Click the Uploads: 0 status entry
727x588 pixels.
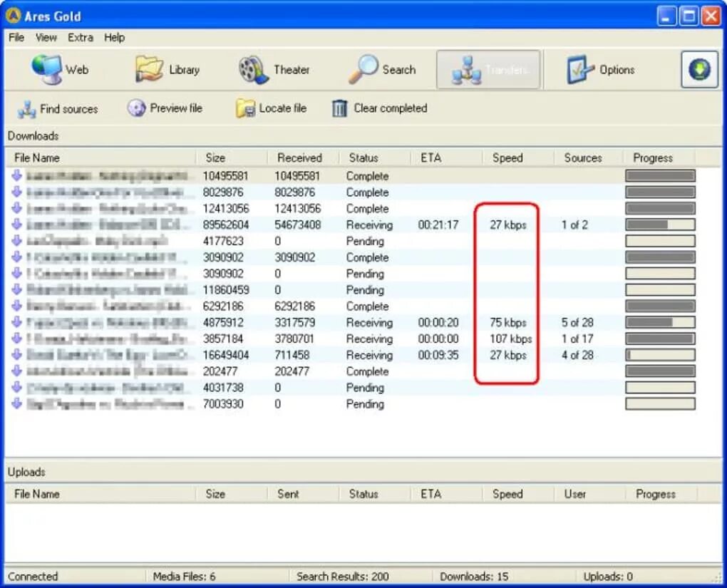coord(608,577)
